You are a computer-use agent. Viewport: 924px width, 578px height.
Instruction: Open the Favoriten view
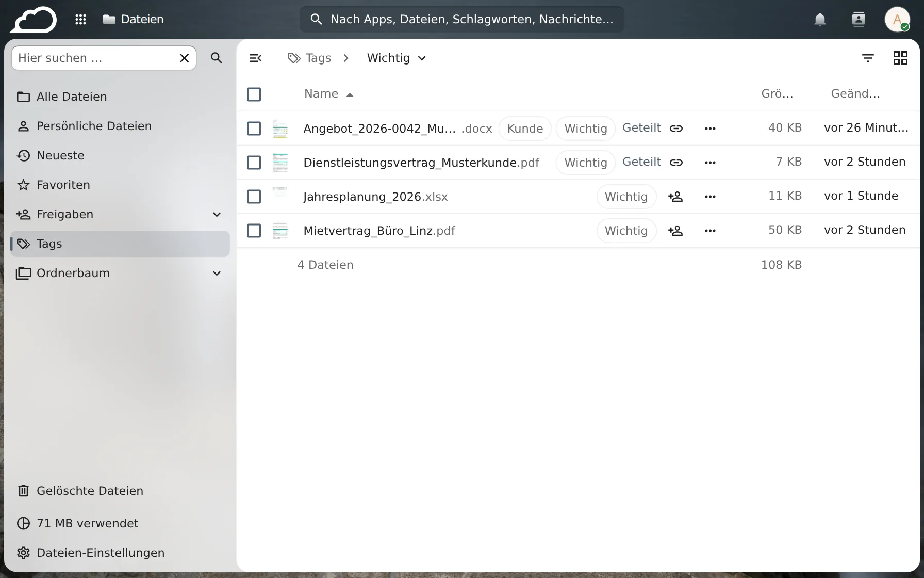120,185
